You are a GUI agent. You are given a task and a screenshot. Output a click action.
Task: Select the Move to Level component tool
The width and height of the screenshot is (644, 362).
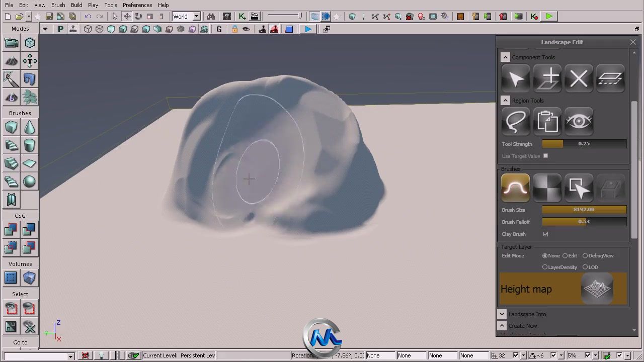point(610,78)
